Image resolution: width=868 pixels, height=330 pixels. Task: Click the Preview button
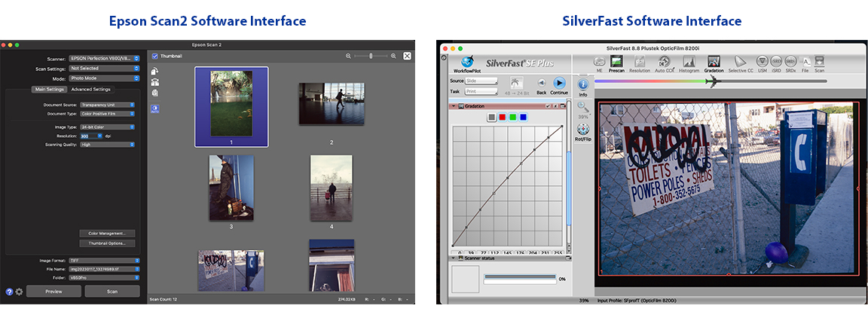tap(53, 291)
